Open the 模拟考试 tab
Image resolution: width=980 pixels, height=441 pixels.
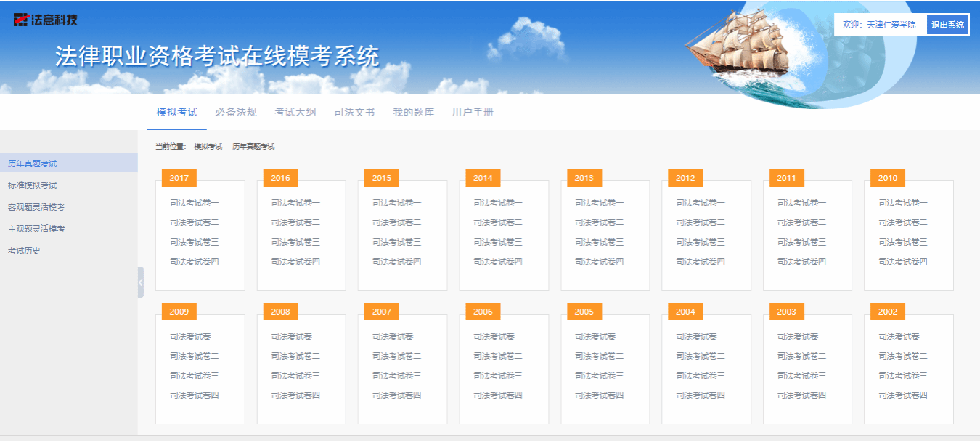(x=177, y=112)
